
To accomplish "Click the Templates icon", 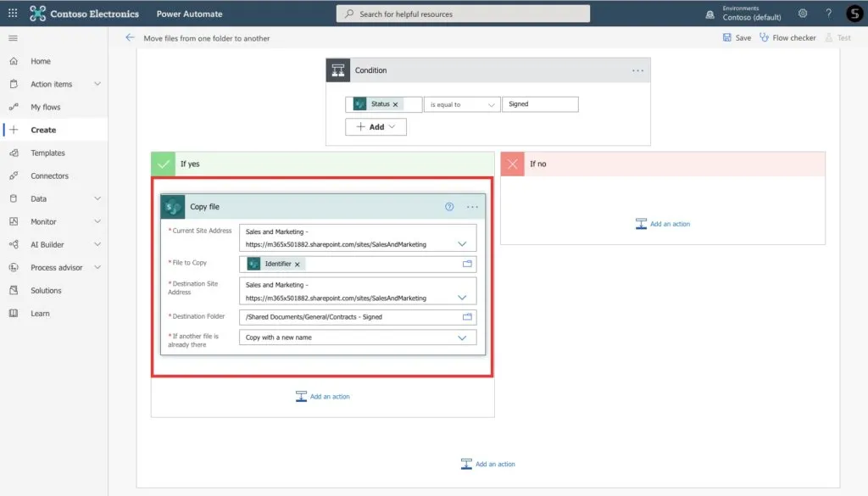I will coord(14,153).
